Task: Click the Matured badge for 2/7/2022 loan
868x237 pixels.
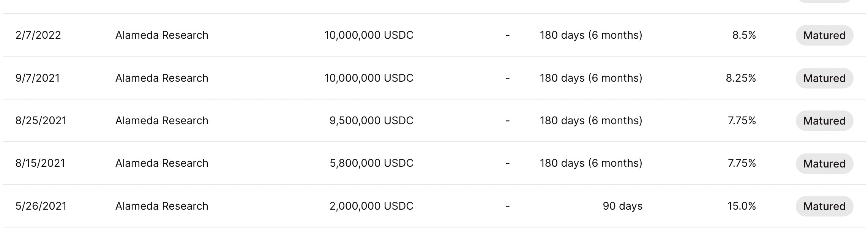Action: point(824,35)
